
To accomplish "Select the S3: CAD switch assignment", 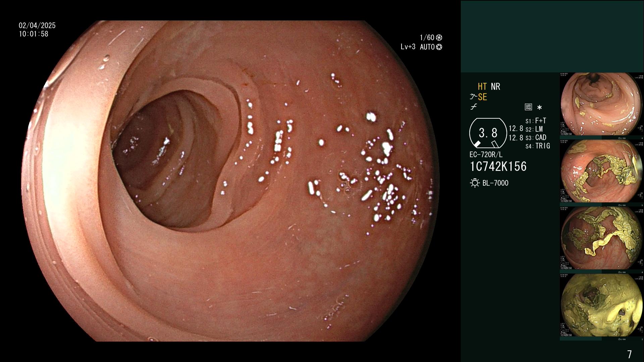I will point(536,137).
